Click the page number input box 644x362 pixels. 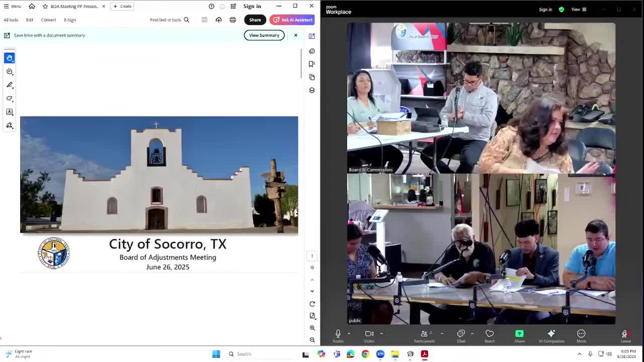click(312, 256)
